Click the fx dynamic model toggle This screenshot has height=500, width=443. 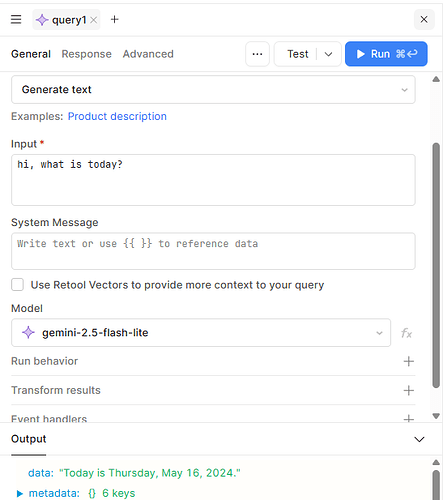coord(406,333)
